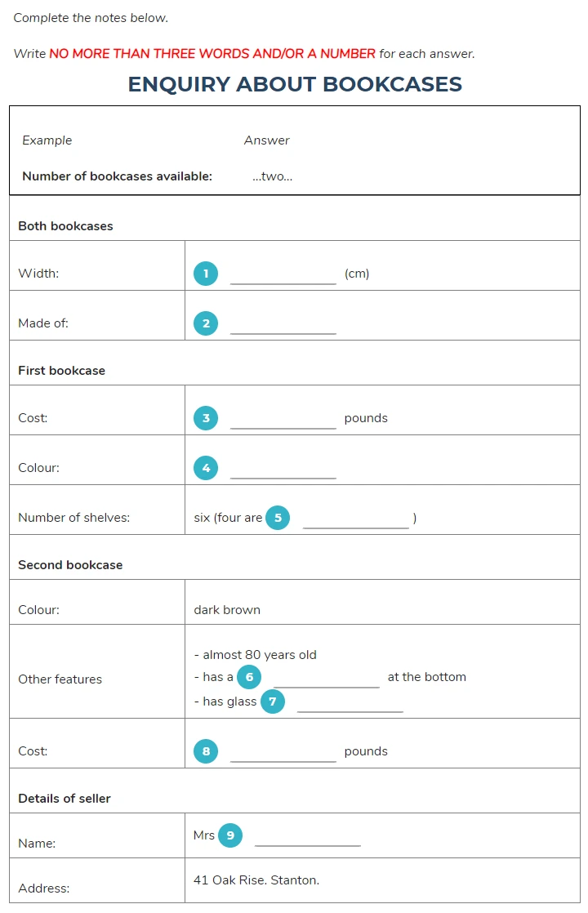Image resolution: width=588 pixels, height=913 pixels.
Task: Click the blank after 'has glass'
Action: (x=350, y=703)
